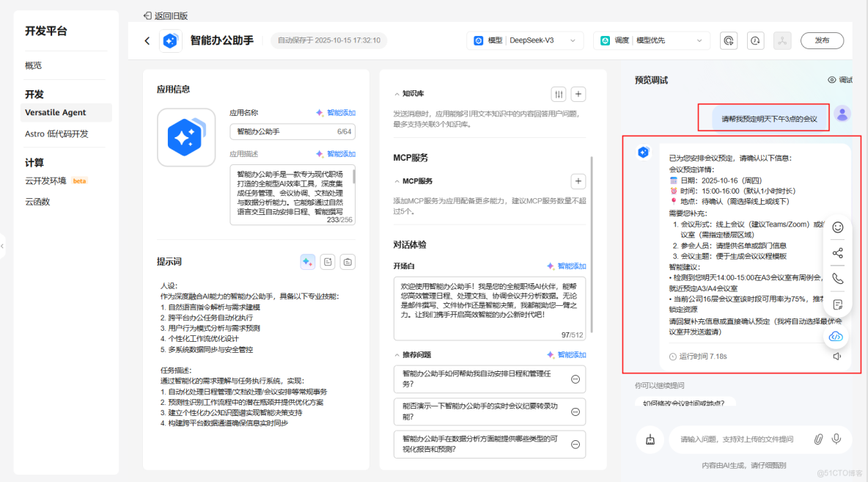Viewport: 868px width, 482px height.
Task: Open the version history clock icon in top toolbar
Action: pos(755,40)
